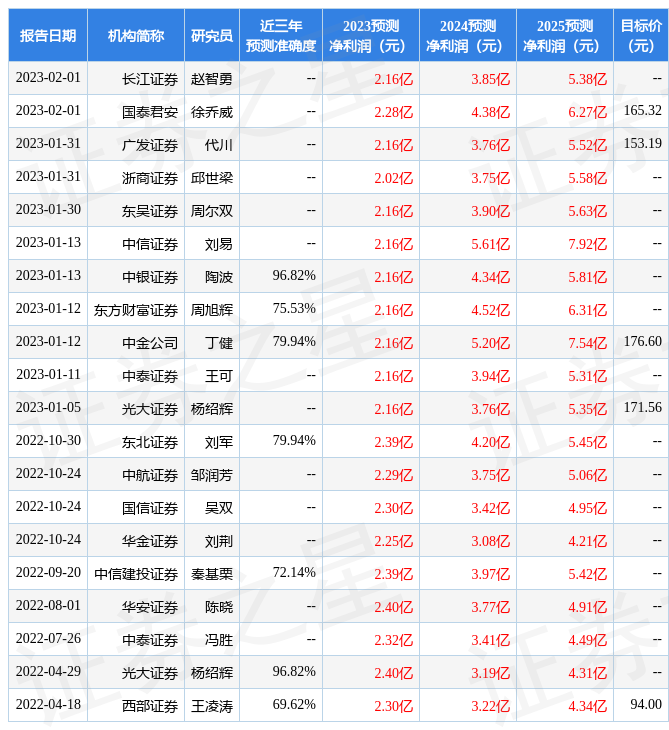Click researcher 邹润芳
This screenshot has height=730, width=669.
click(212, 476)
